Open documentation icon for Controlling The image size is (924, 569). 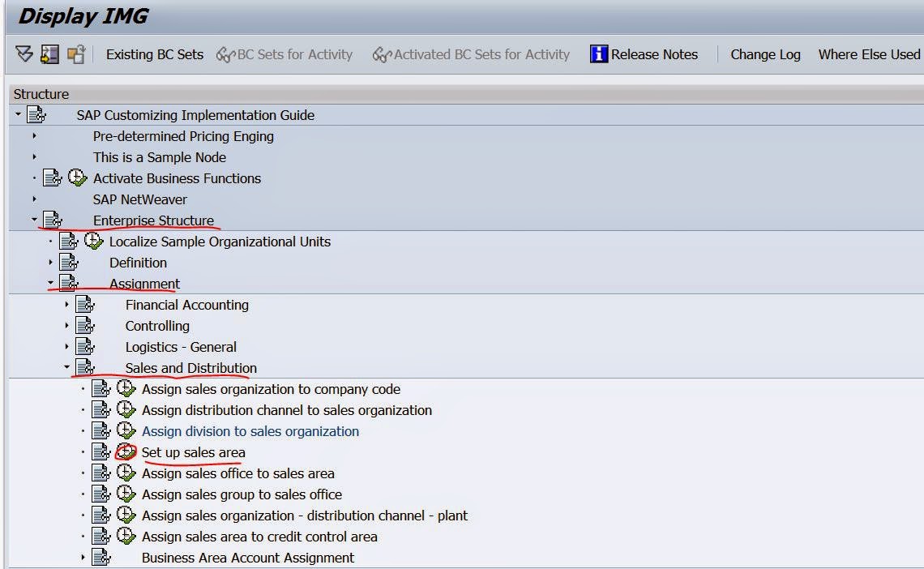(x=85, y=325)
